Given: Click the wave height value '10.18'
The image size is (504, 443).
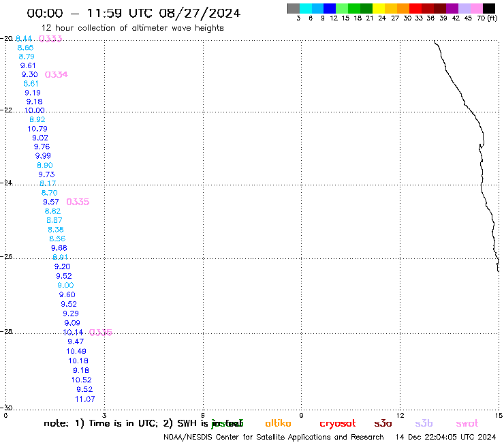Looking at the screenshot, I should coord(78,361).
